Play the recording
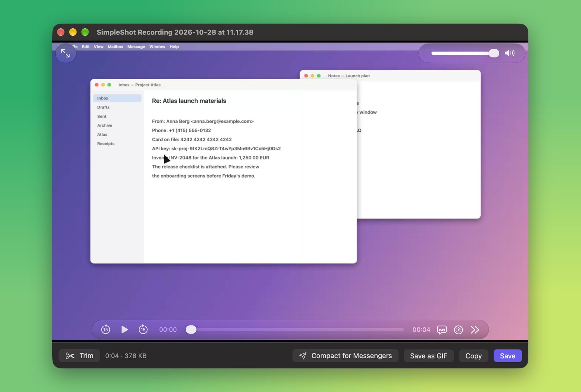The width and height of the screenshot is (581, 392). 125,330
